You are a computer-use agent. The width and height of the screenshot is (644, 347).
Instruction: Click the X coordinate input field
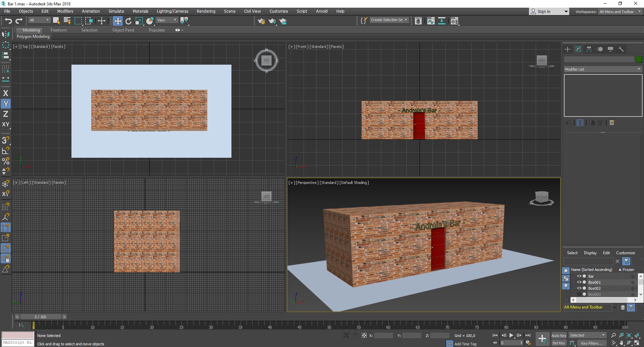[383, 335]
